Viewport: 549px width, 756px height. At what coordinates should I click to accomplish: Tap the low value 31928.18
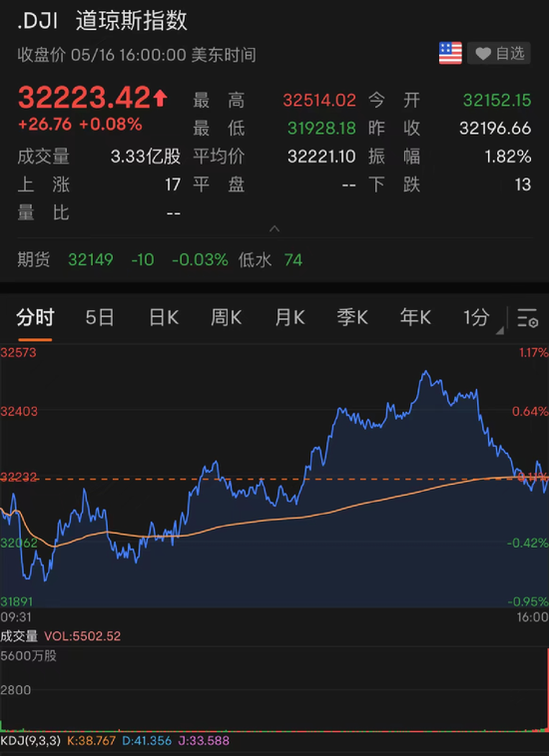tap(321, 129)
